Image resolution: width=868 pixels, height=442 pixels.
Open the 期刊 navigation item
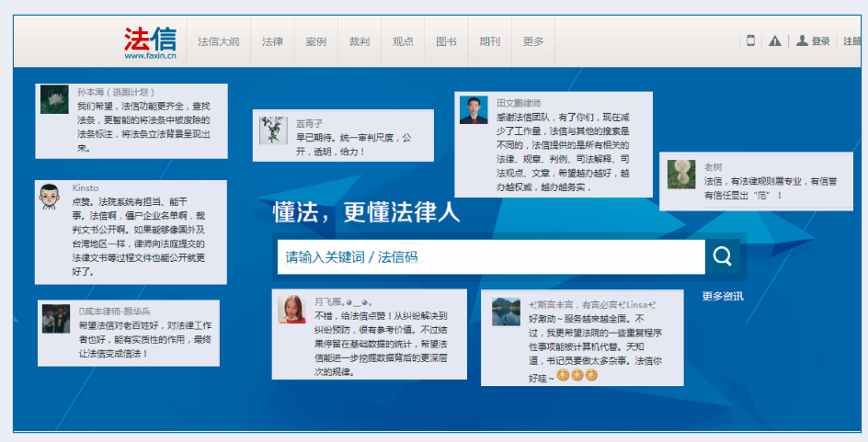490,41
